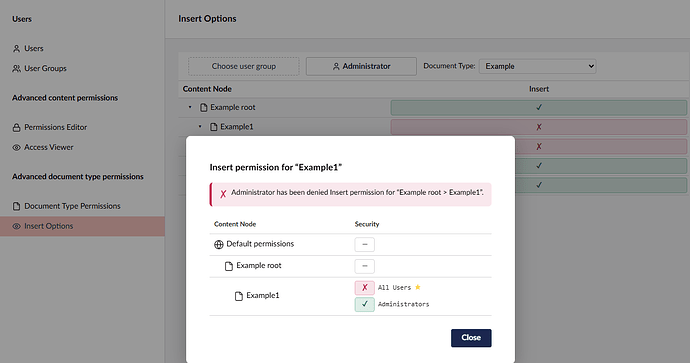Click the Insert column header
690x363 pixels.
tap(539, 89)
